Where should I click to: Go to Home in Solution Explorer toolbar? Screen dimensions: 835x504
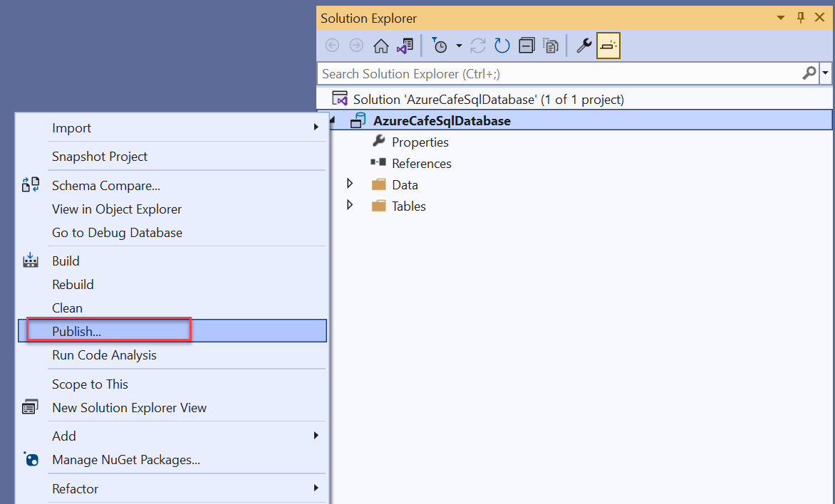click(380, 46)
